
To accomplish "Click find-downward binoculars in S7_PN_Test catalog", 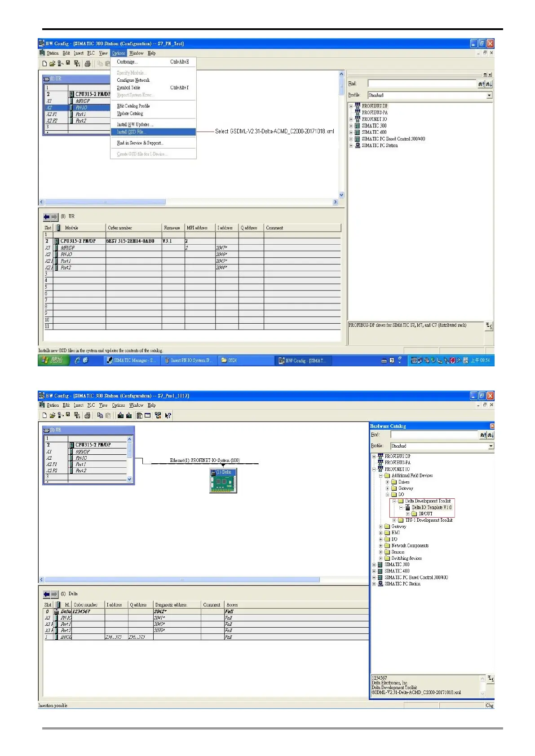I will [x=489, y=84].
